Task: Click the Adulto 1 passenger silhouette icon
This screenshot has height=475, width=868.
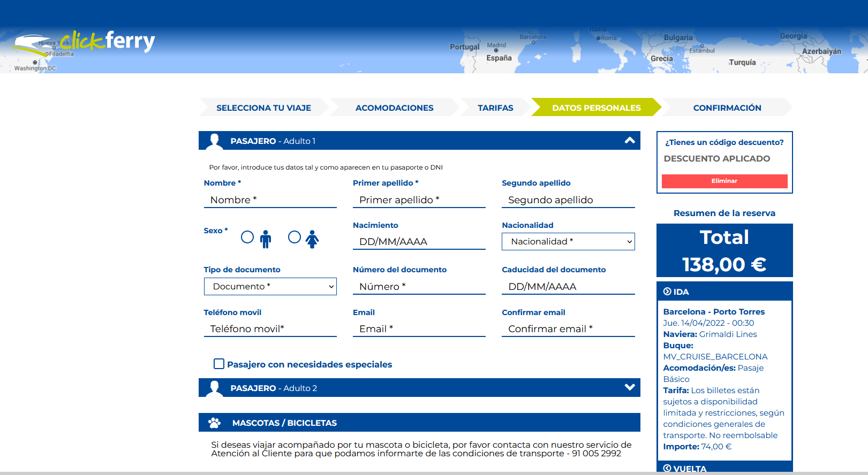Action: click(x=215, y=141)
